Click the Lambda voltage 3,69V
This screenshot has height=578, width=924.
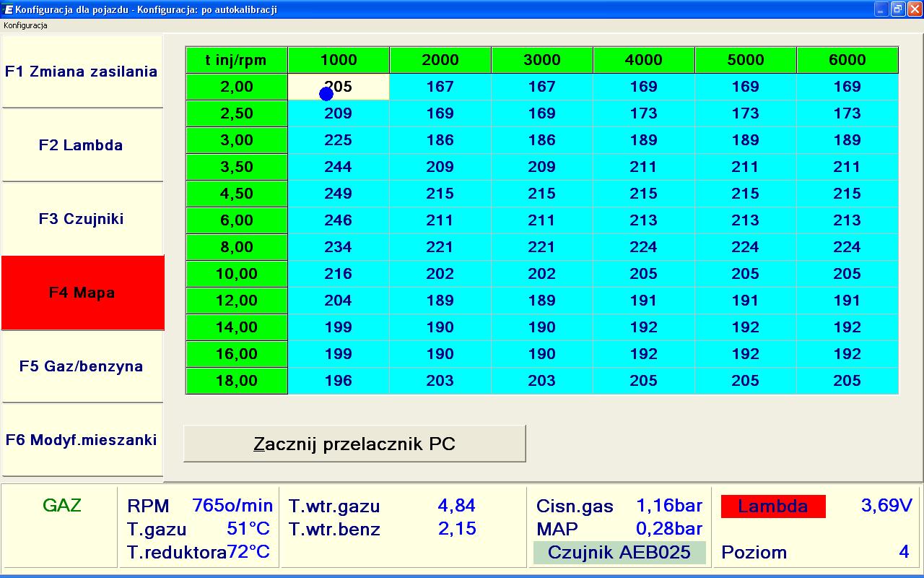click(886, 506)
